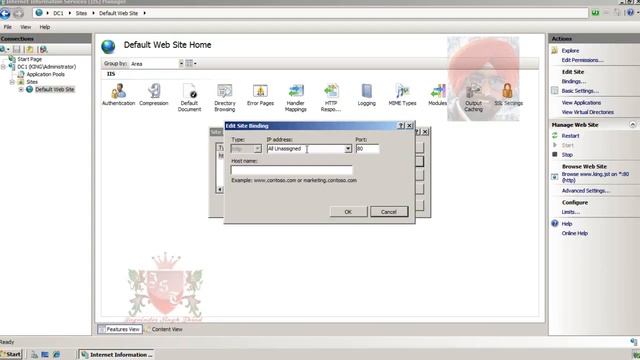Click Internet Information taskbar button

click(117, 354)
